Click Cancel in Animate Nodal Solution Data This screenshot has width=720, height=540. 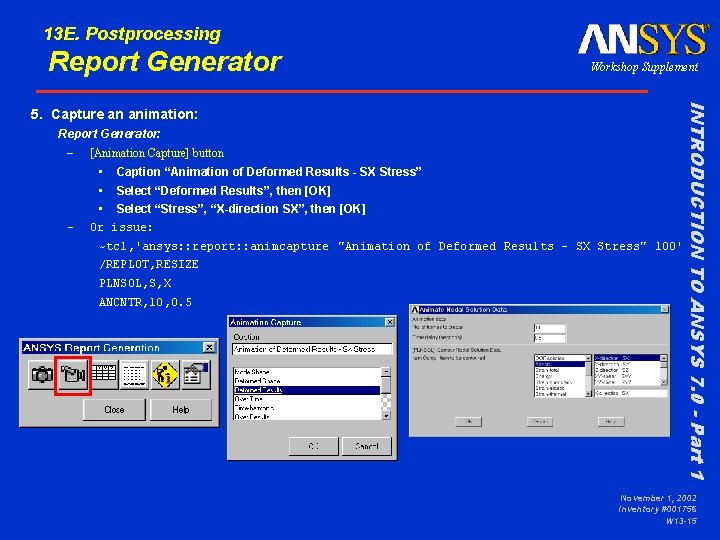540,422
